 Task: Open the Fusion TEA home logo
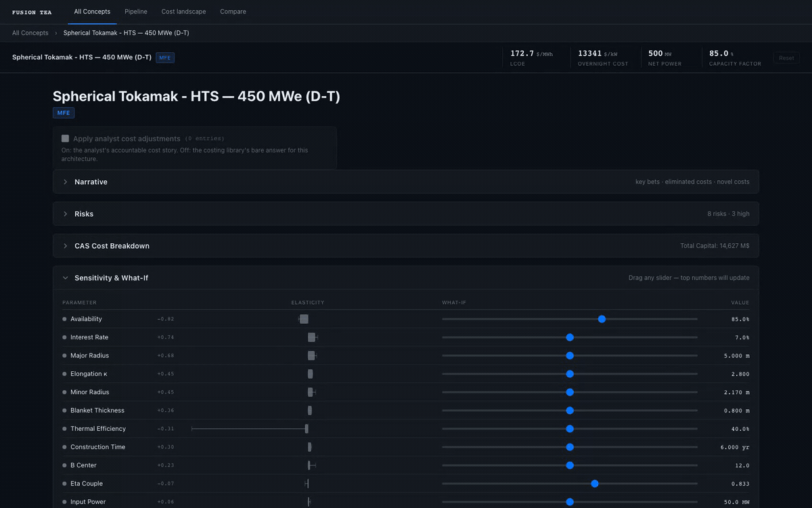(x=32, y=12)
